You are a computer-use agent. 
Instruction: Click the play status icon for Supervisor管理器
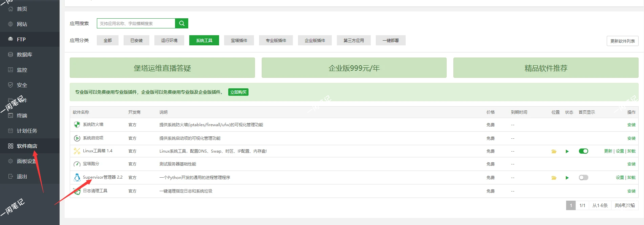click(x=567, y=178)
